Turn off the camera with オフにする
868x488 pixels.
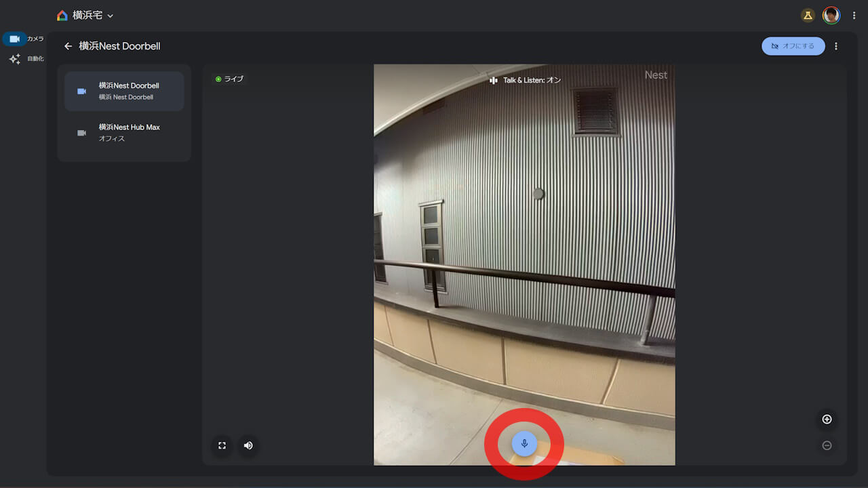pyautogui.click(x=793, y=46)
